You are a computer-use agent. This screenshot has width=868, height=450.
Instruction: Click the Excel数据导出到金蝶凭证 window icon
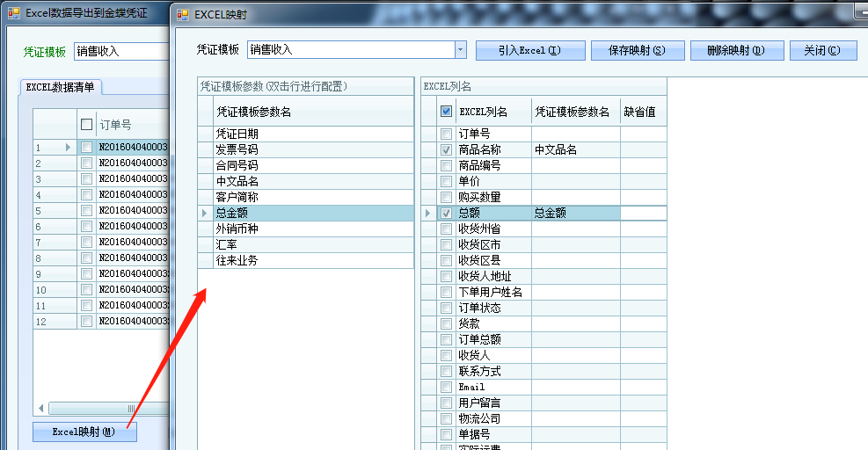coord(14,13)
